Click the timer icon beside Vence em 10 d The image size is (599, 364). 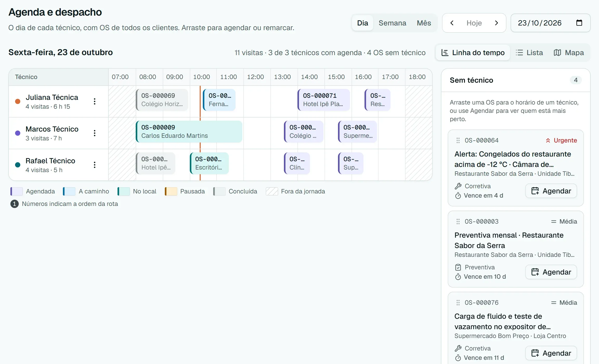click(x=458, y=277)
